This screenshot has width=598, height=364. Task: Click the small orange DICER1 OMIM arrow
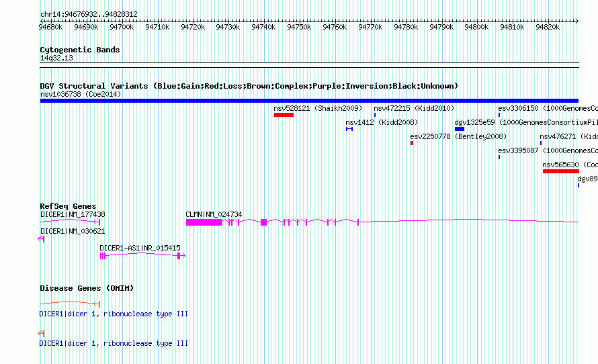click(x=41, y=334)
